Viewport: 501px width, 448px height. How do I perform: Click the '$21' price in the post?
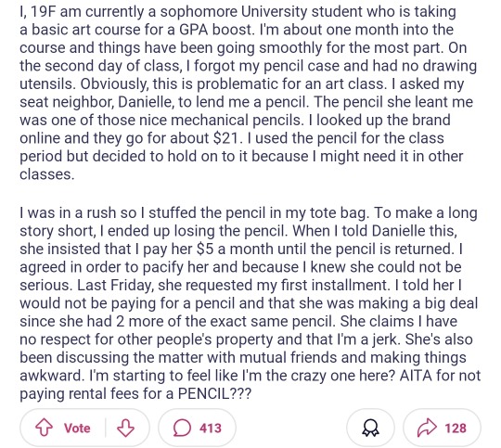point(225,138)
